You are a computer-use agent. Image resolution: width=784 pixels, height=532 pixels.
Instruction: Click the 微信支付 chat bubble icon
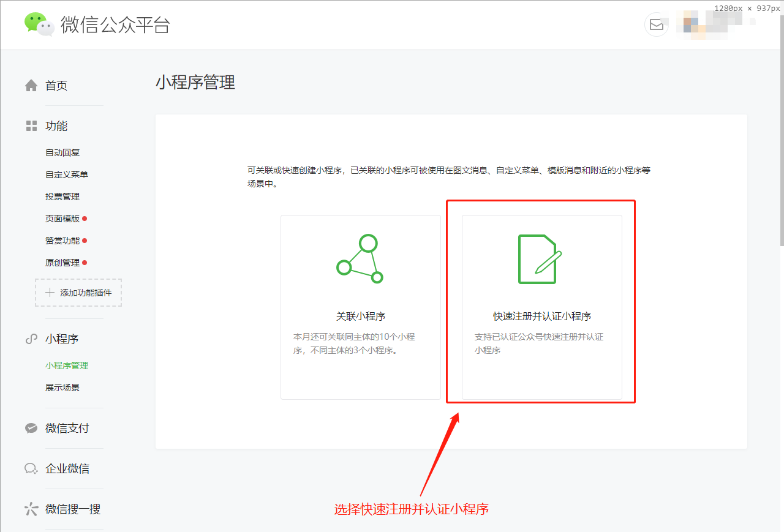click(x=31, y=429)
